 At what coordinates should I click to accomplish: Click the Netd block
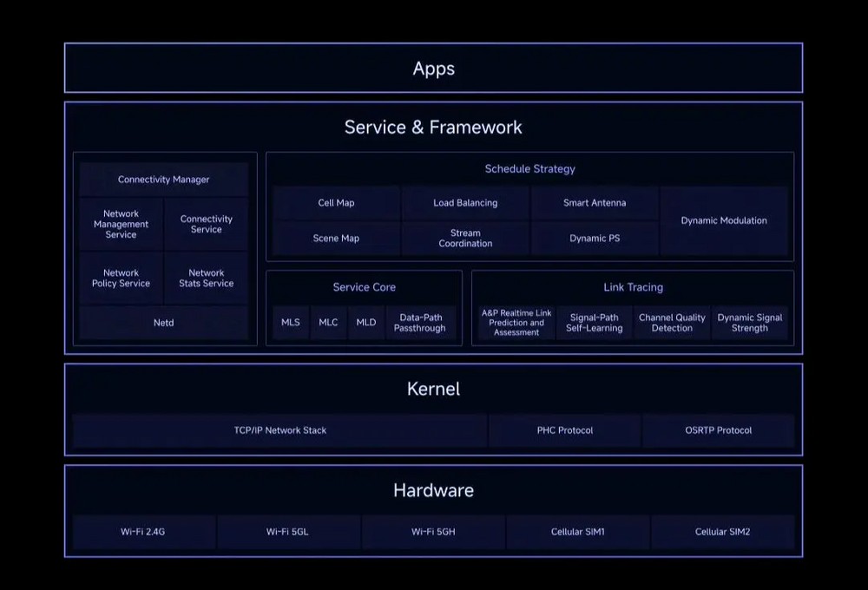pos(164,323)
